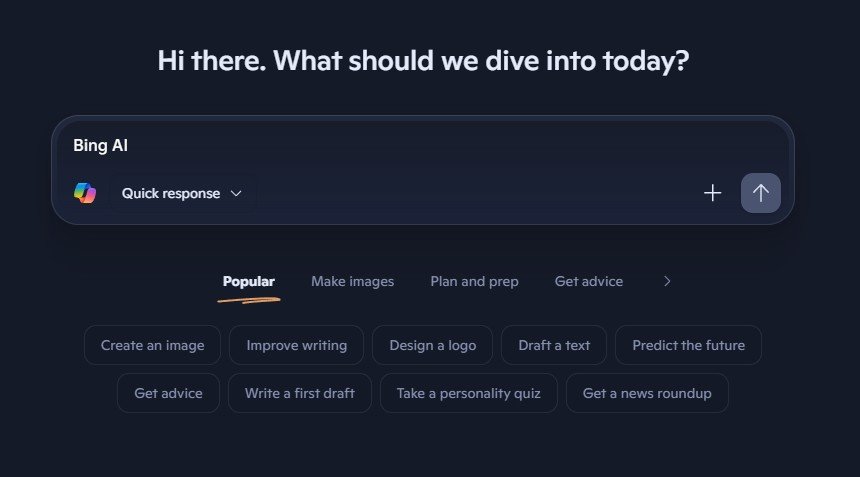Viewport: 860px width, 477px height.
Task: Click the Create an image suggestion
Action: click(x=152, y=345)
